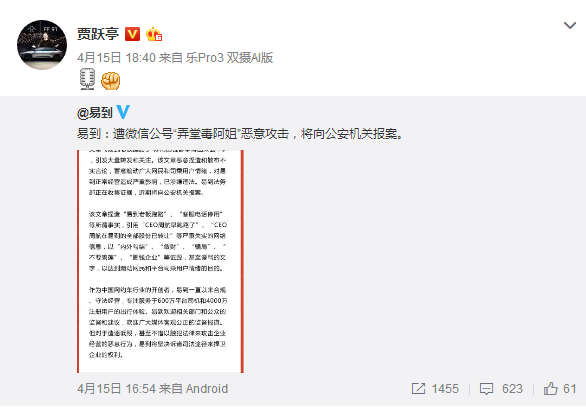The height and width of the screenshot is (410, 586).
Task: Click the blue V badge beside 易到
Action: (123, 112)
